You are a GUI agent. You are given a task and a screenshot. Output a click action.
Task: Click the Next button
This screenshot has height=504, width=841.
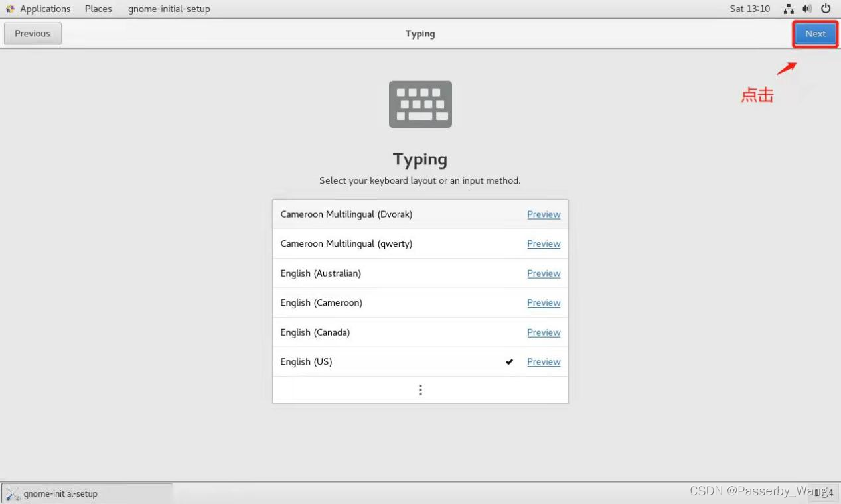pos(815,34)
